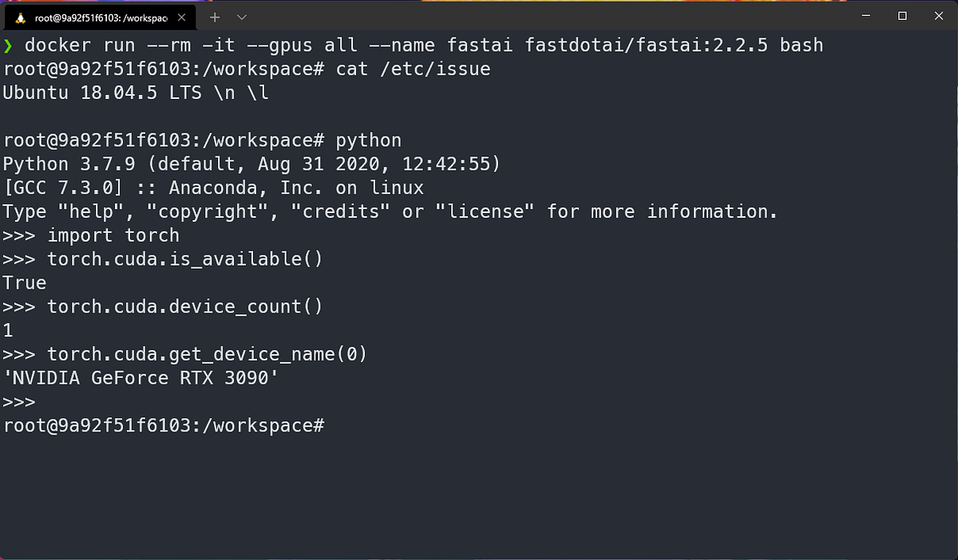Click the import torch statement
This screenshot has width=958, height=560.
pos(112,235)
